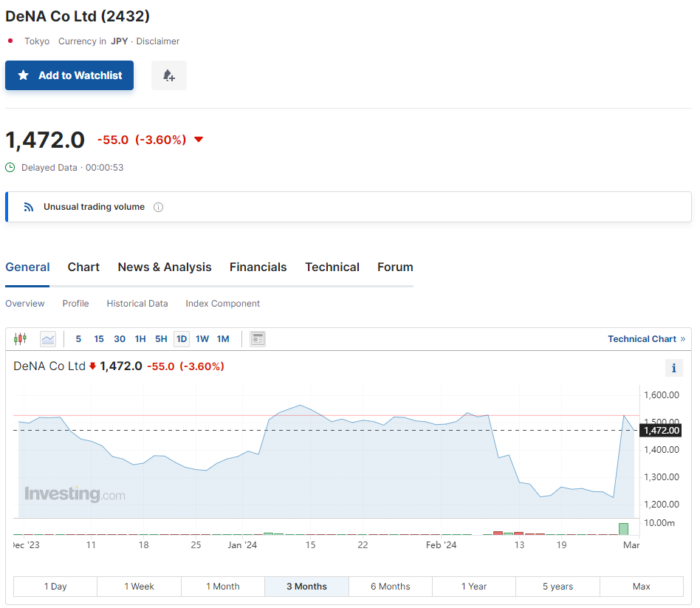Click the feed icon beside Unusual trading volume

coord(29,207)
